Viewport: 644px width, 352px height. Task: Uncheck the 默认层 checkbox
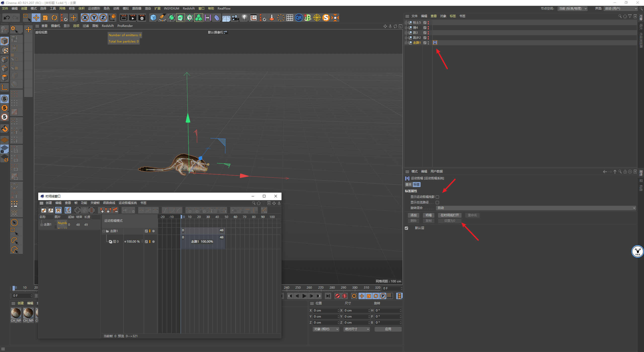coord(407,228)
